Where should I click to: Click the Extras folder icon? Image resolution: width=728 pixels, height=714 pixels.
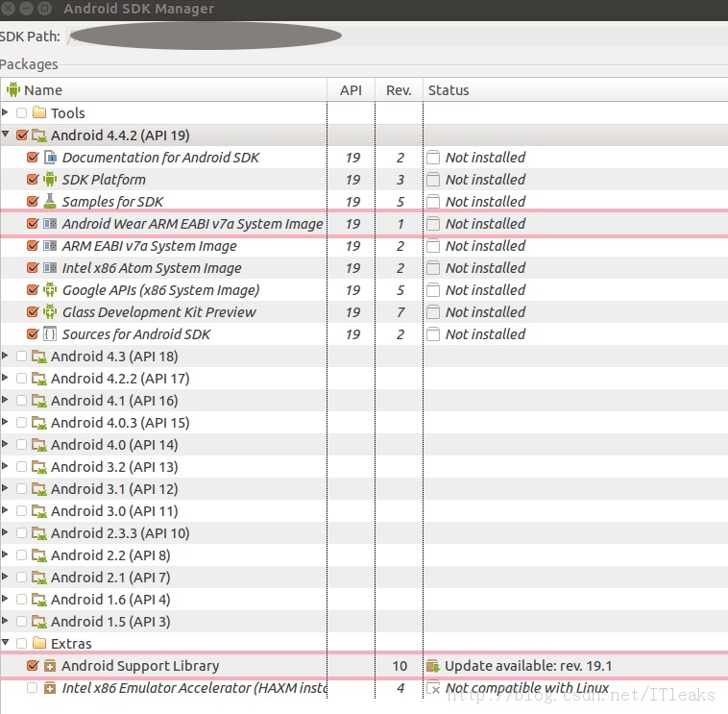(39, 643)
